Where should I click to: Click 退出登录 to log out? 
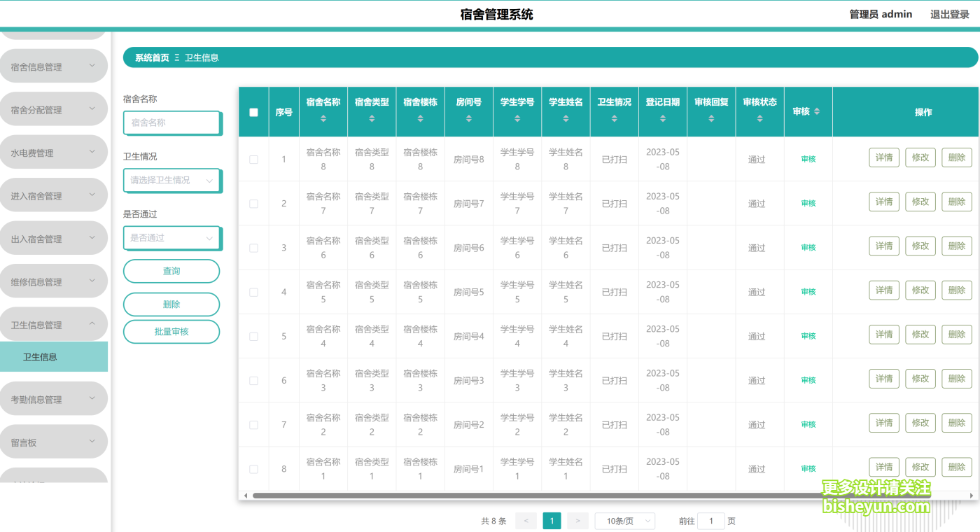pos(948,13)
